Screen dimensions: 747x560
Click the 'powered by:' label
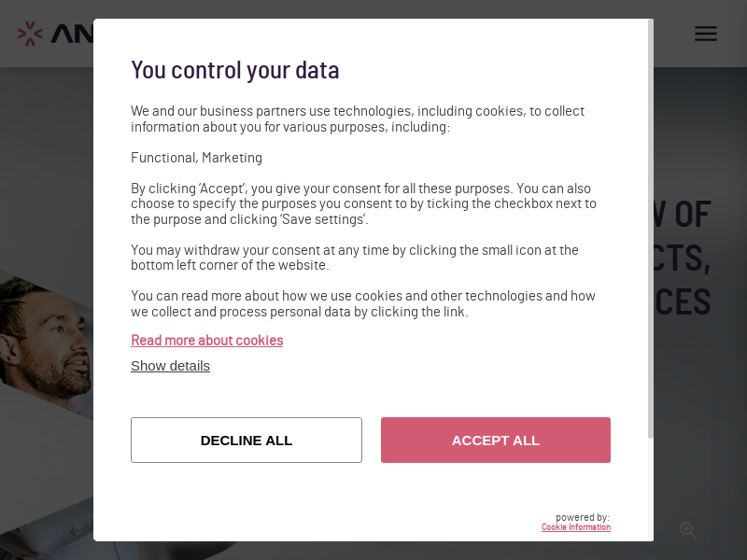pos(583,517)
